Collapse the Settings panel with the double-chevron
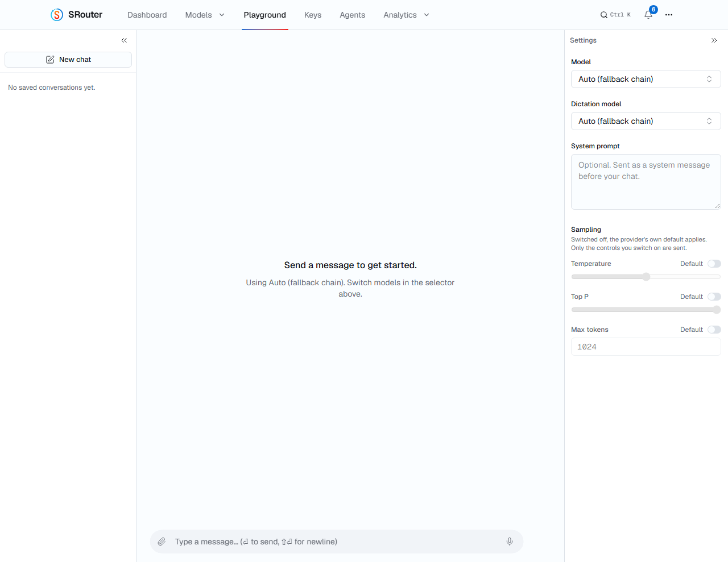The image size is (728, 562). pyautogui.click(x=714, y=40)
